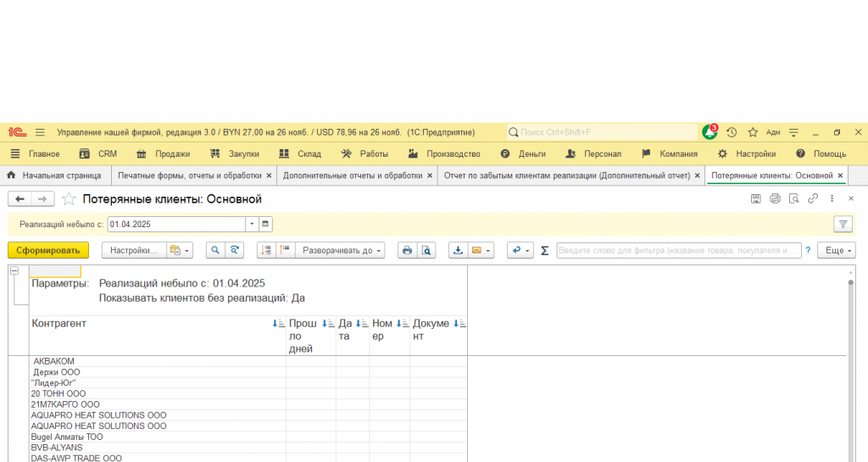The width and height of the screenshot is (868, 462).
Task: Click the vertical scrollbar of report
Action: 851,365
